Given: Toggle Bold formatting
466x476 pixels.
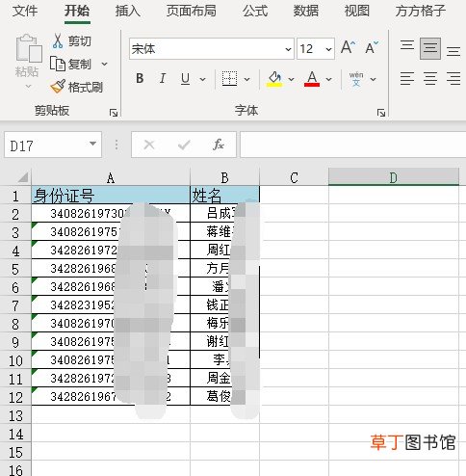Looking at the screenshot, I should (x=140, y=78).
